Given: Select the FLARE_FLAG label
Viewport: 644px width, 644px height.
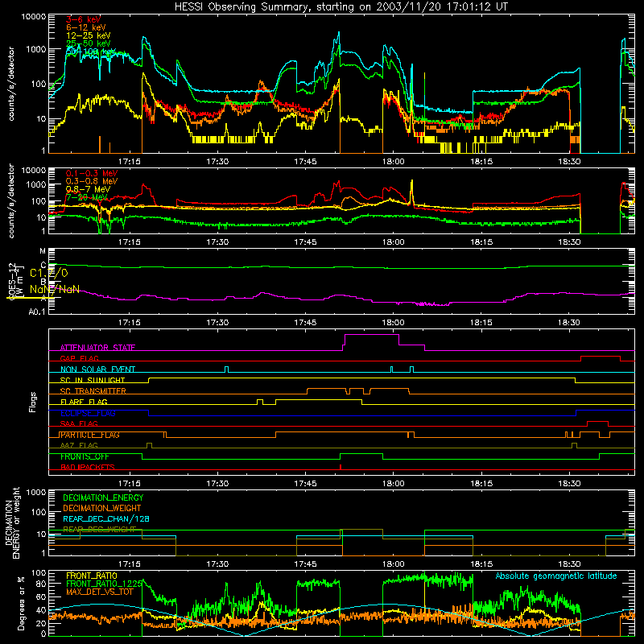Looking at the screenshot, I should click(x=84, y=402).
